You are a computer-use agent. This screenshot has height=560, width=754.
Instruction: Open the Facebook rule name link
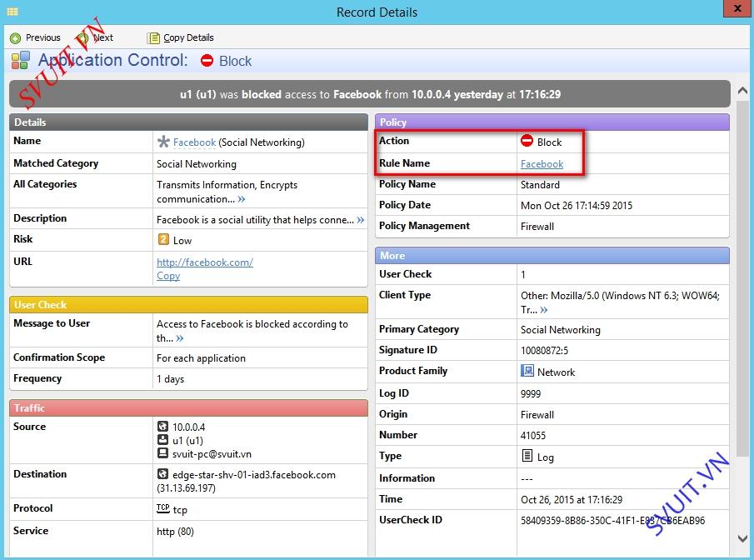point(542,164)
